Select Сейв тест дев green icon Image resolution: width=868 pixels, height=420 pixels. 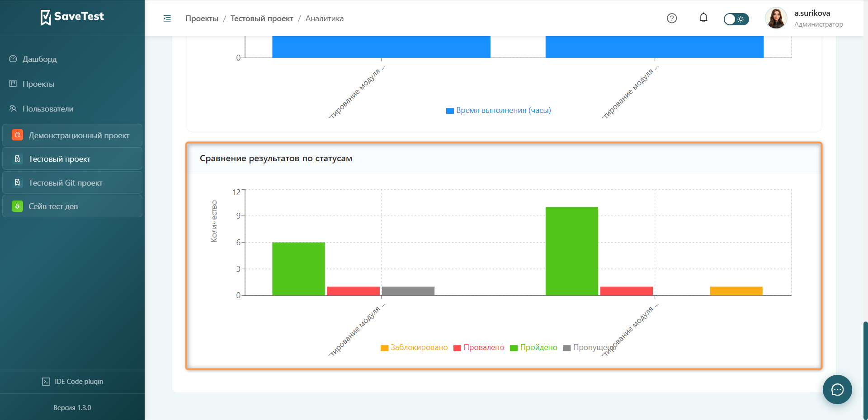(x=17, y=206)
